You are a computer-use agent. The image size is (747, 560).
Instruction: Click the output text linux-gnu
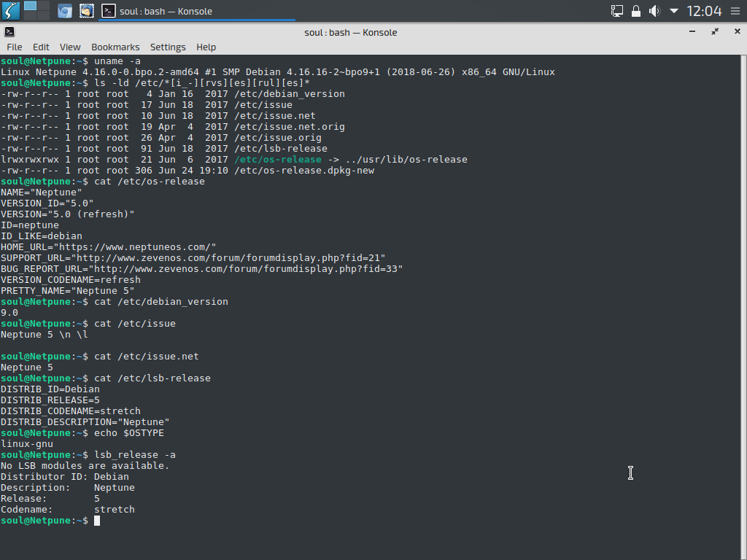point(27,444)
